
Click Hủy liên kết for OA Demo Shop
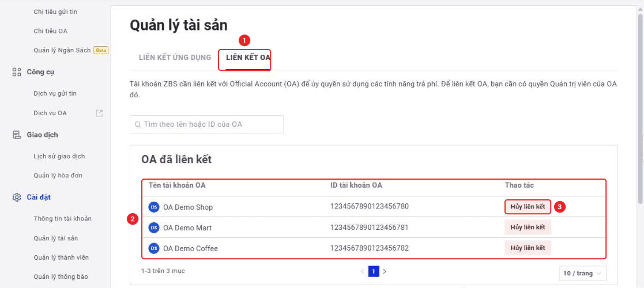(528, 207)
